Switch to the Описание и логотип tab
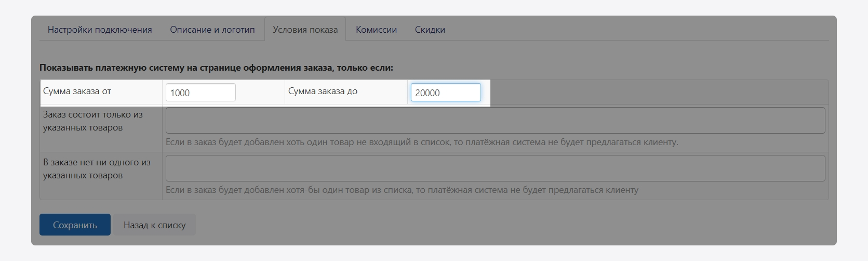Viewport: 868px width, 261px height. click(212, 30)
